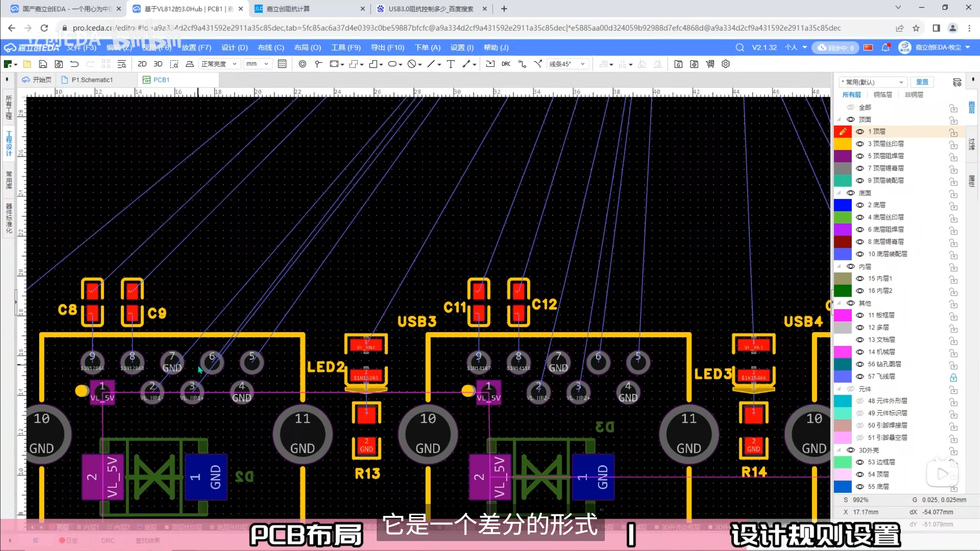
Task: Click the toolbar settings gear icon
Action: tap(725, 64)
